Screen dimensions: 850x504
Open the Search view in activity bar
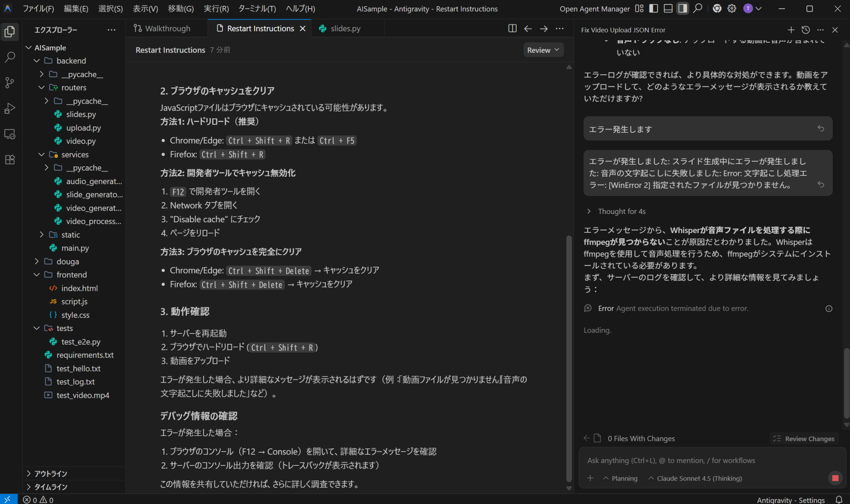pos(10,57)
